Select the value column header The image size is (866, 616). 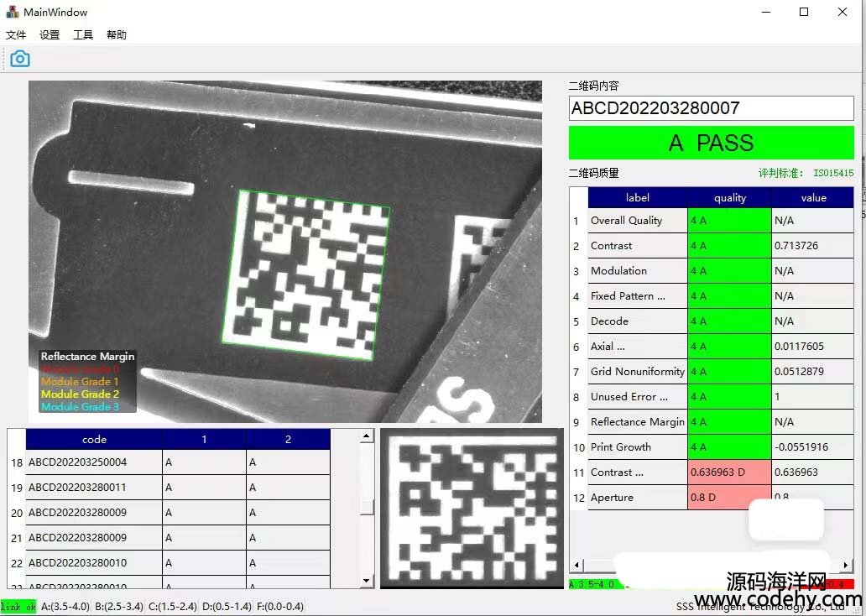coord(813,198)
